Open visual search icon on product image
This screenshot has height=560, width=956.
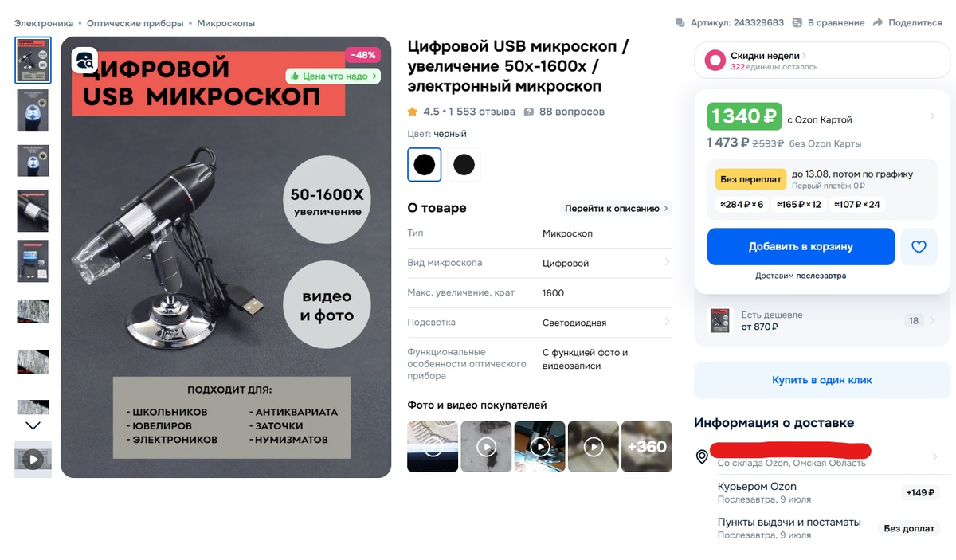(x=84, y=61)
